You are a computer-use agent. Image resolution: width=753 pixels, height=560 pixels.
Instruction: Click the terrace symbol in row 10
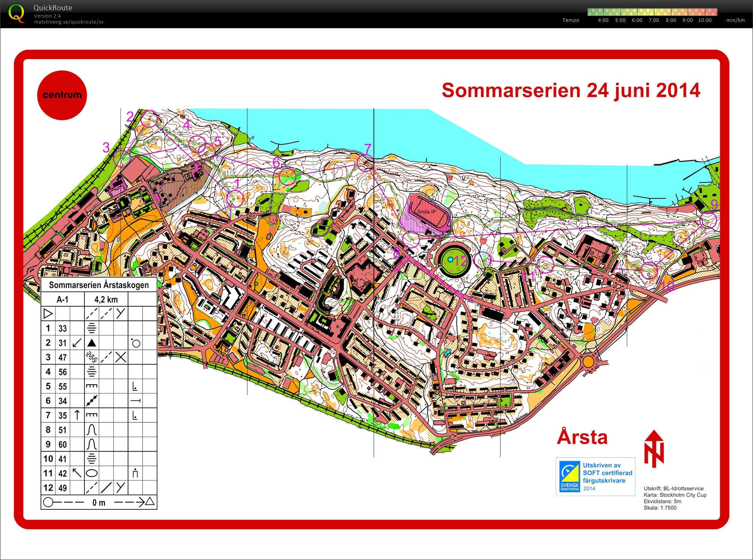click(x=91, y=459)
